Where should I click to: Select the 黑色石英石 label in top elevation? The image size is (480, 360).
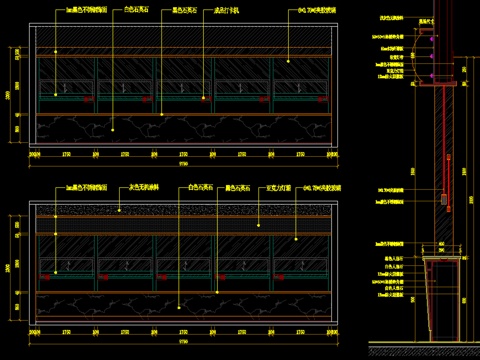tap(184, 10)
